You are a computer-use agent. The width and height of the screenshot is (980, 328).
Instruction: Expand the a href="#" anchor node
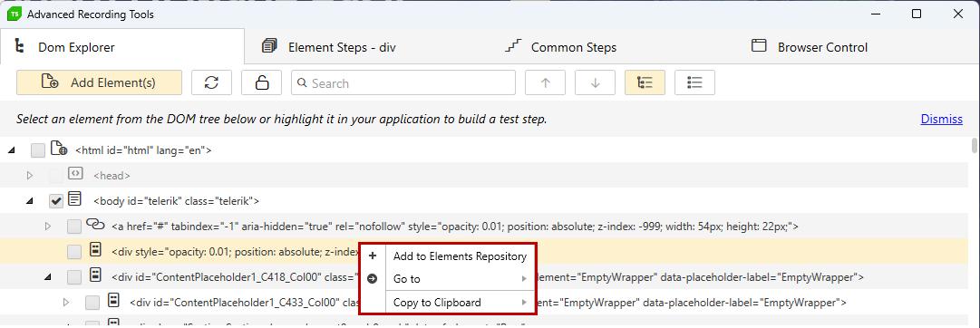click(48, 227)
